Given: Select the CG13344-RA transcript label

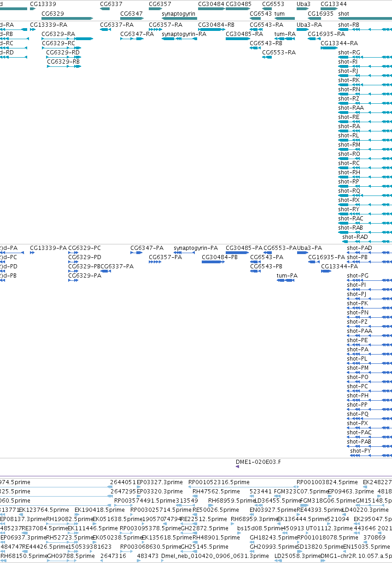Looking at the screenshot, I should [339, 43].
